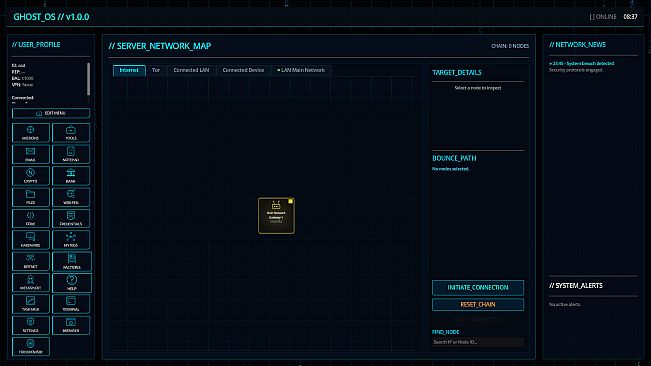Open the Botnet tile
Screen dimensions: 651x366
pos(31,261)
